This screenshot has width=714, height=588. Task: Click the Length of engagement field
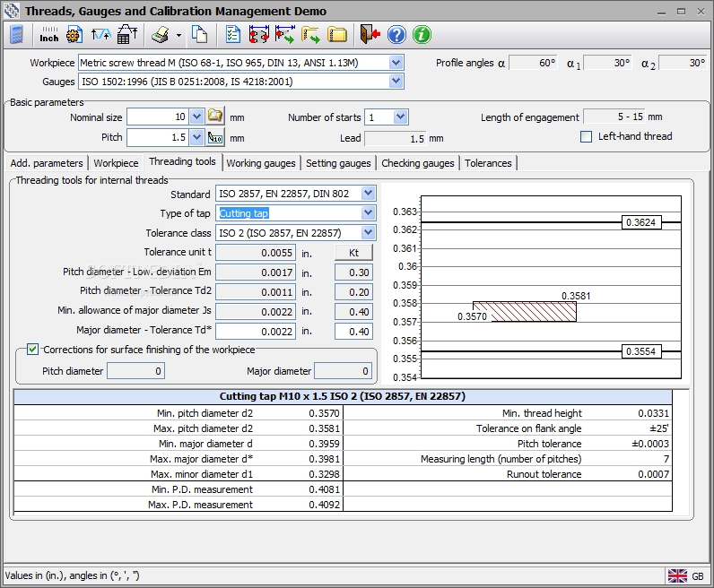tap(615, 117)
